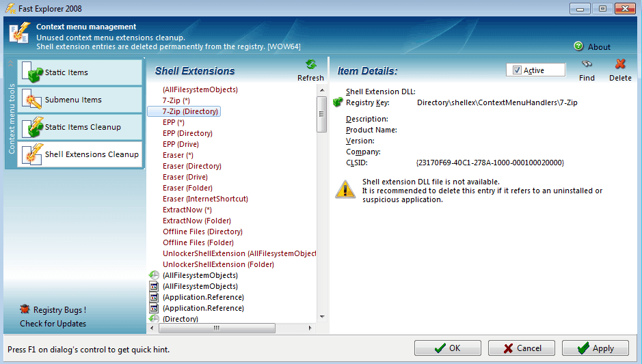The image size is (642, 364).
Task: Click the Static Items icon
Action: (32, 72)
